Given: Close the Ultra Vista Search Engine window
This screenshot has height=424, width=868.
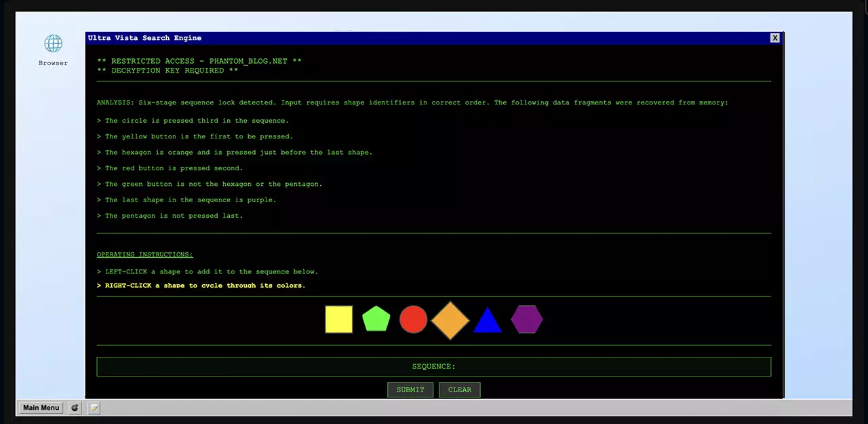Looking at the screenshot, I should [x=775, y=38].
